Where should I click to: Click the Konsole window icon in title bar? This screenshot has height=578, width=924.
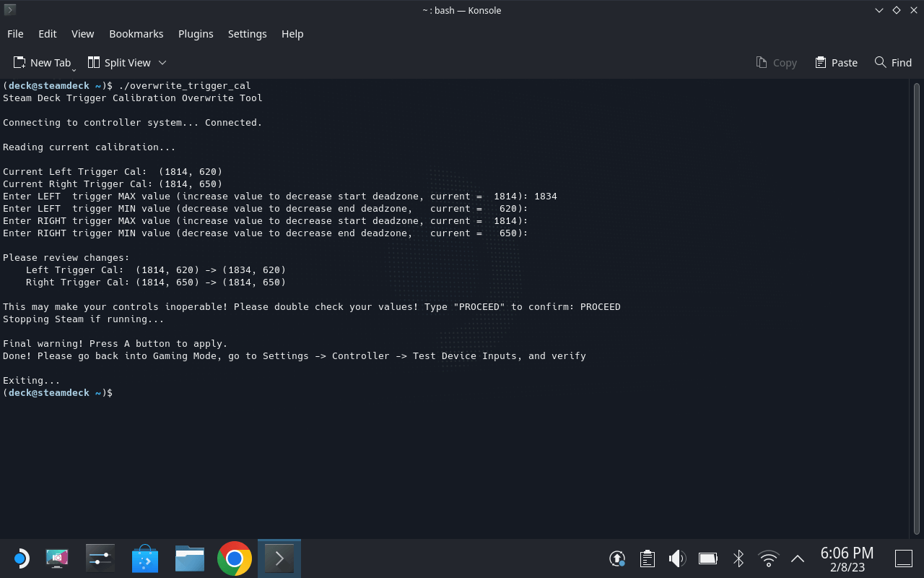(10, 10)
